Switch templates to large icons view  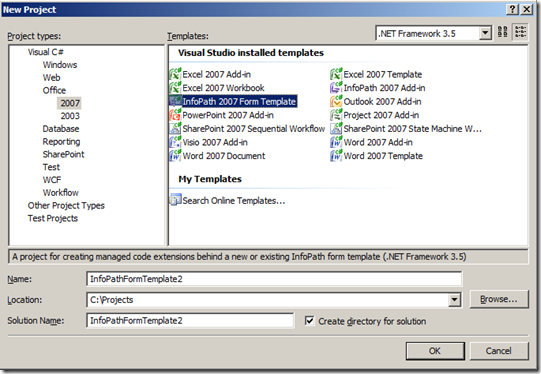coord(503,32)
